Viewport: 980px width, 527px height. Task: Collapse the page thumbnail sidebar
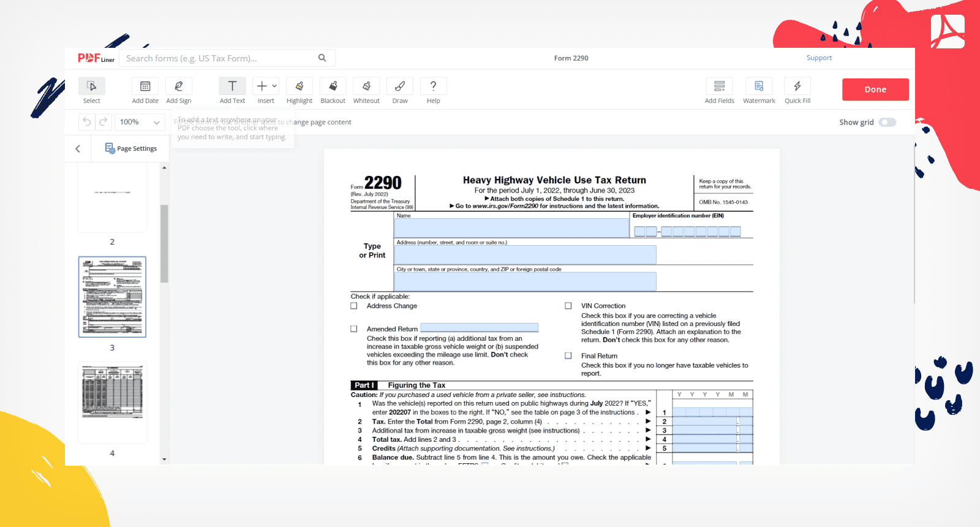click(x=78, y=149)
